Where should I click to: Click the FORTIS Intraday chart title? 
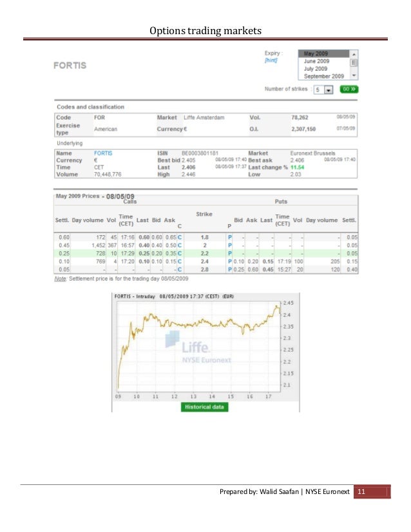[174, 296]
